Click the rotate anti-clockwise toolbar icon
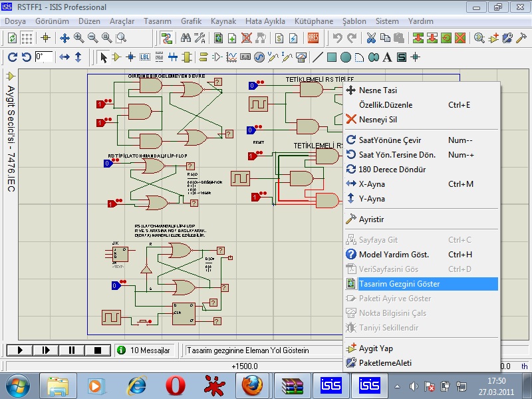The height and width of the screenshot is (399, 532). click(x=27, y=57)
